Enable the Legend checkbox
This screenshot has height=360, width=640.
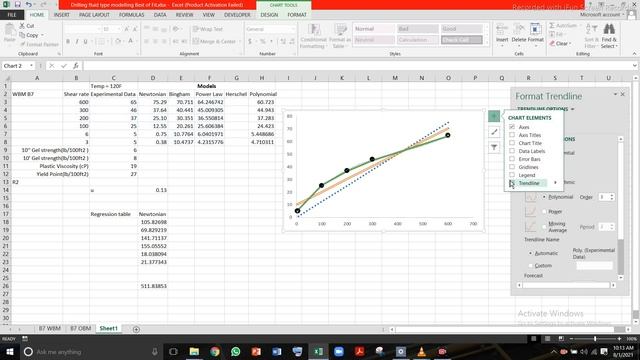pos(512,175)
